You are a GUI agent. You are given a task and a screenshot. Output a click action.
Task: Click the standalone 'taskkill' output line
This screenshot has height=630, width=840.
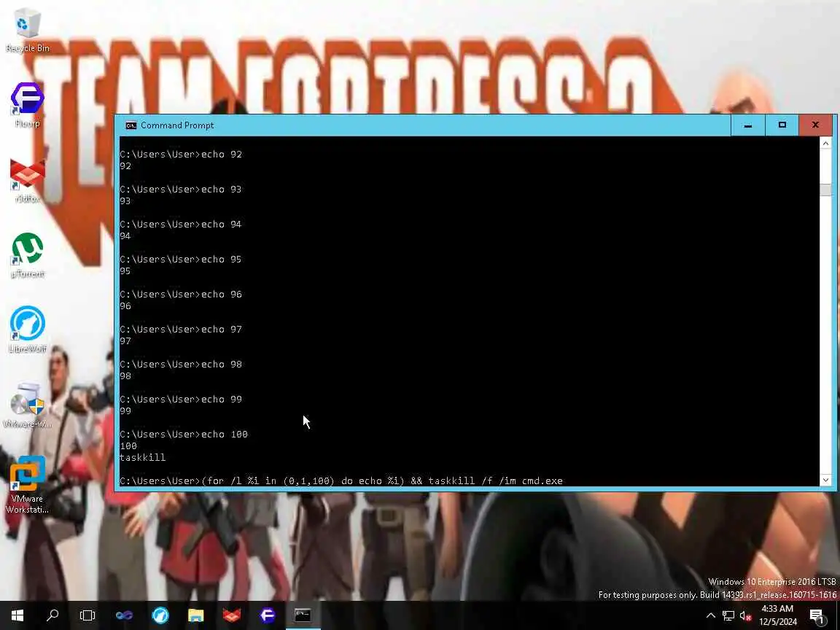pyautogui.click(x=142, y=457)
